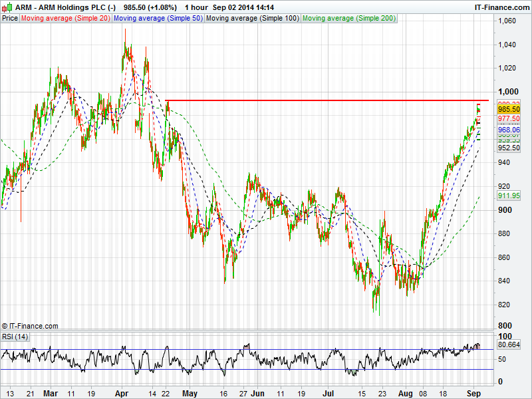Open the IT-Finance.com link at top right
This screenshot has height=399, width=532.
pos(501,7)
